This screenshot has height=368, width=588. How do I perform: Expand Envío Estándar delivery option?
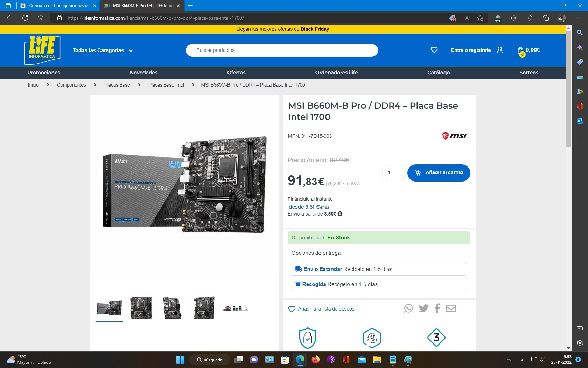pyautogui.click(x=379, y=269)
